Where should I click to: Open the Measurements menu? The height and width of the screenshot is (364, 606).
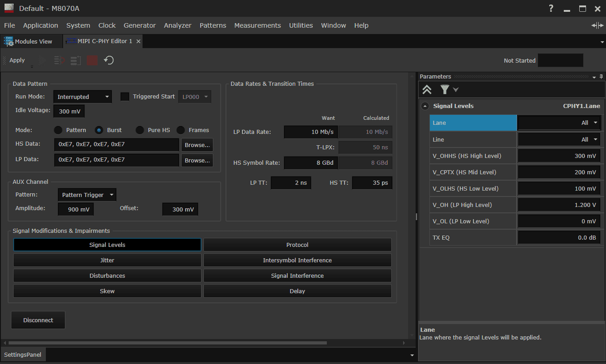click(257, 25)
